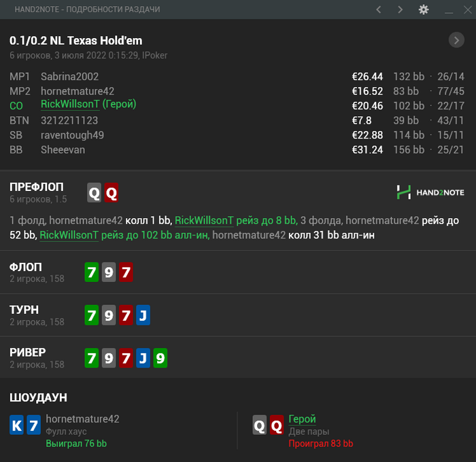
Task: Click stats 15/11 for raventough49
Action: 450,135
